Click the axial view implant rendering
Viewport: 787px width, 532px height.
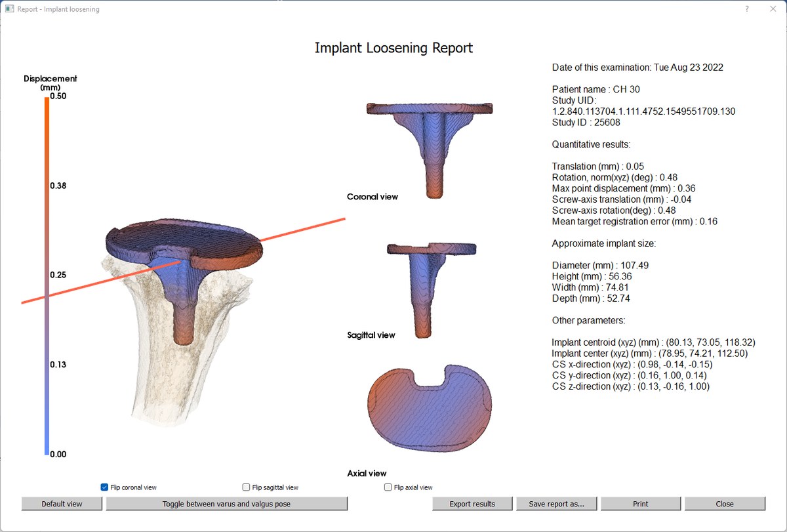pyautogui.click(x=430, y=408)
